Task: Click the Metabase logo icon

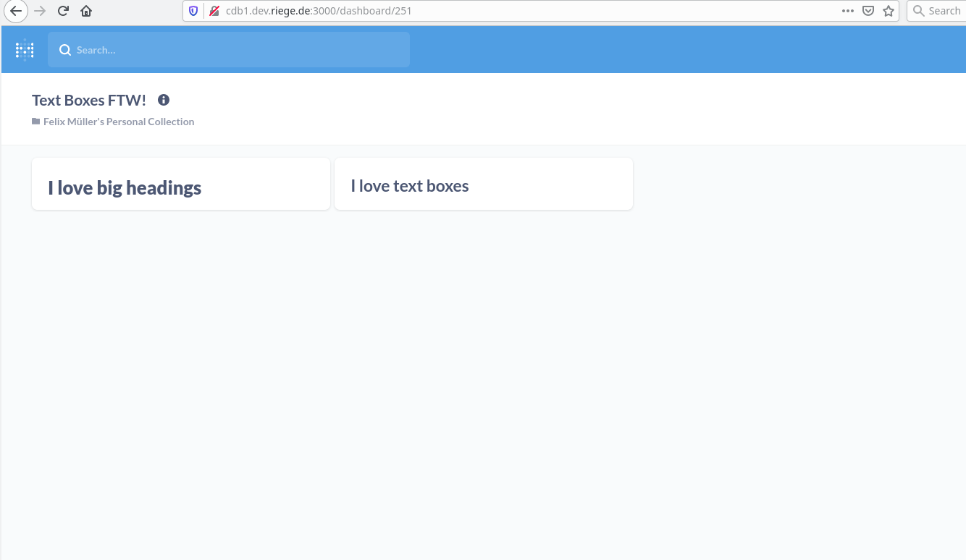Action: coord(24,49)
